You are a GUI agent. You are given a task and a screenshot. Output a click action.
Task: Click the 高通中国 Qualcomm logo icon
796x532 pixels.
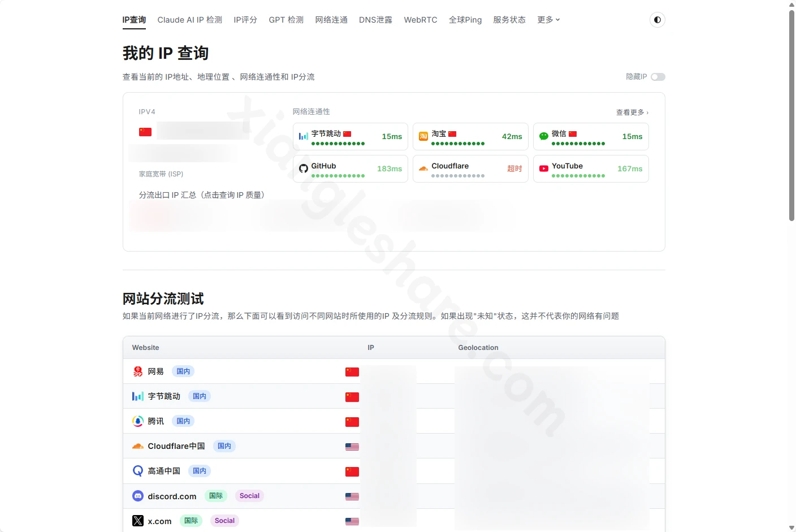tap(138, 471)
